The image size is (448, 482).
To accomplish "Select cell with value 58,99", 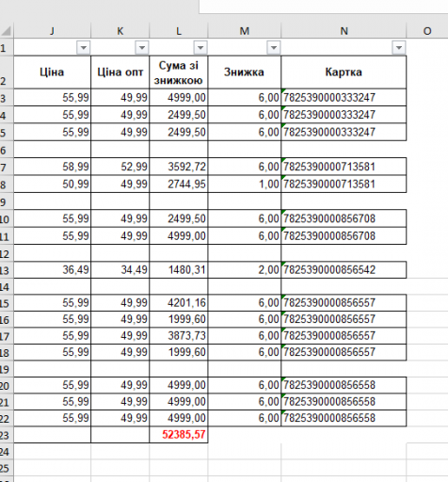I will [x=53, y=167].
